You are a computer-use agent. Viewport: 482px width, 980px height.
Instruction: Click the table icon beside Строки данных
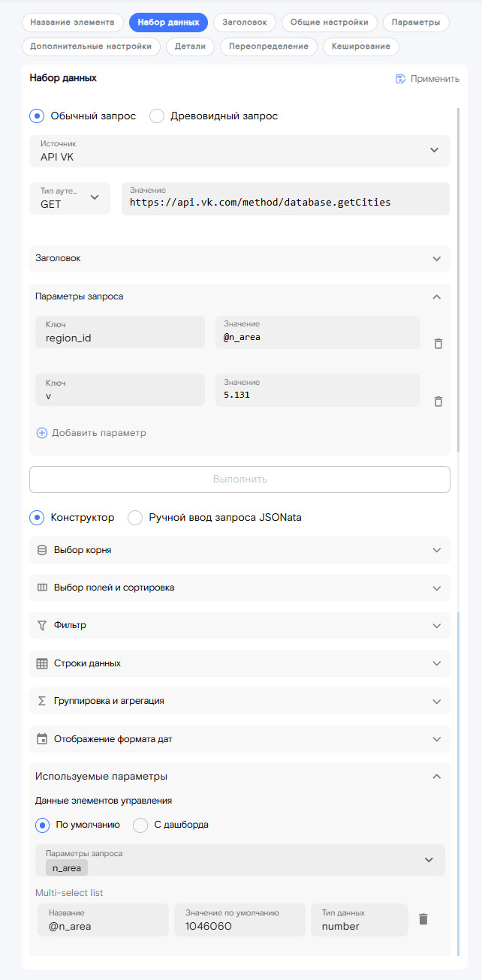[42, 663]
